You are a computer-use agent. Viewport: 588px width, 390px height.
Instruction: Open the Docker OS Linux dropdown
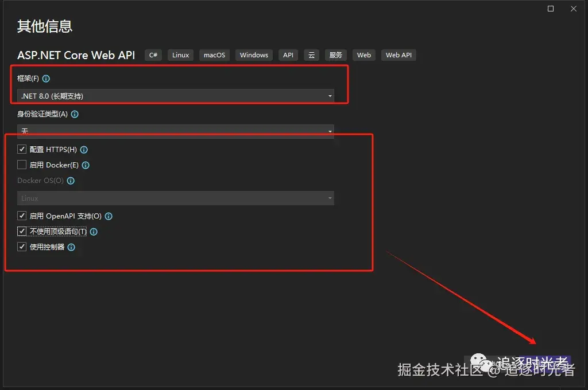pyautogui.click(x=176, y=198)
